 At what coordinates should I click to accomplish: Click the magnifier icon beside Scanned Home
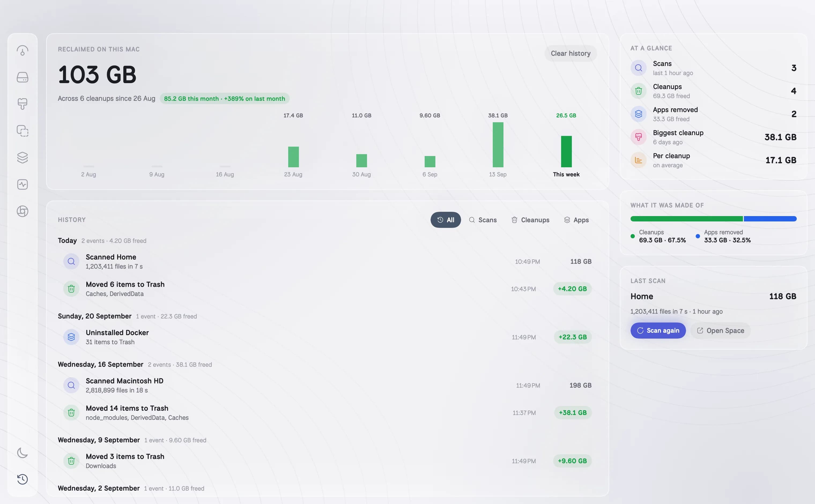click(71, 261)
